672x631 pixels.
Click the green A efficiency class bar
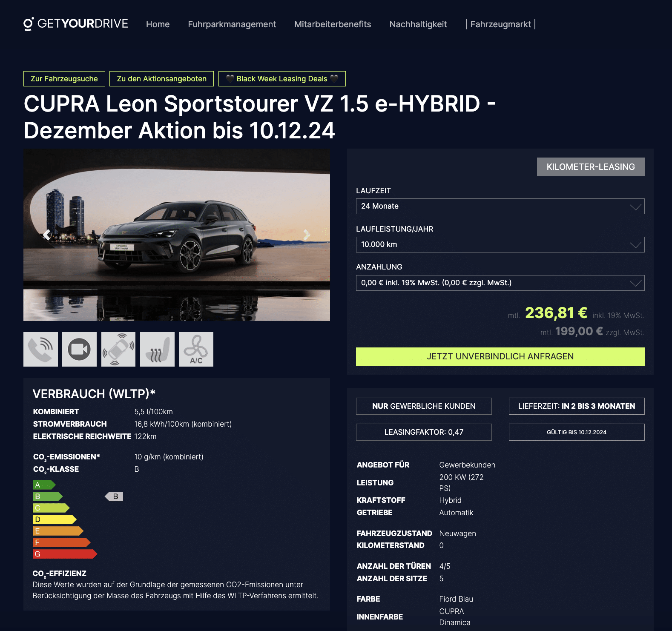[x=44, y=485]
